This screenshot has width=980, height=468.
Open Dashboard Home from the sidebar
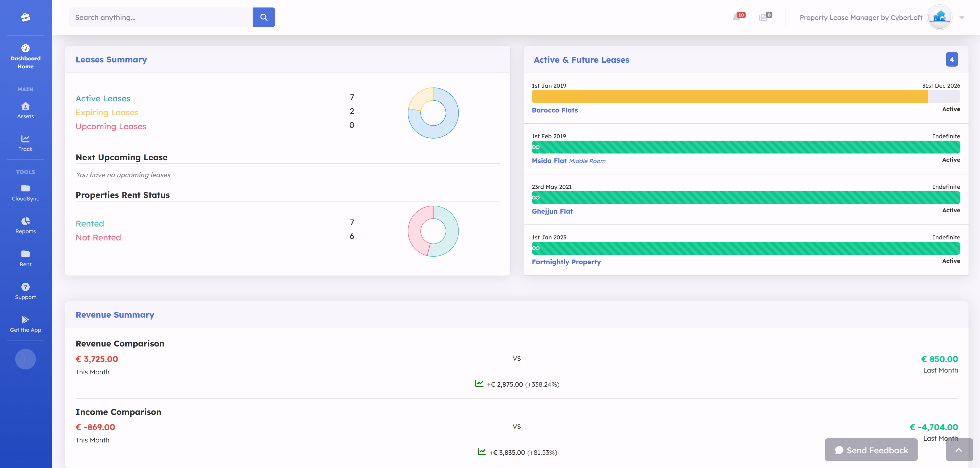pyautogui.click(x=26, y=57)
